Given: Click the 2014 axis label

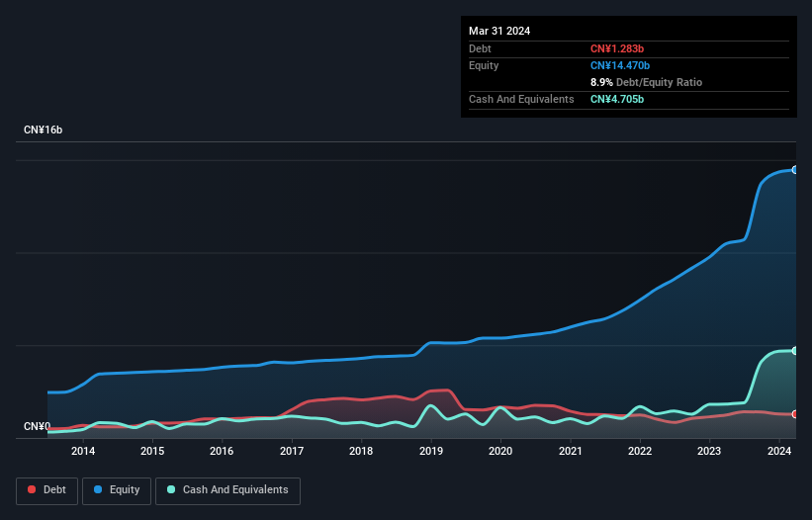Looking at the screenshot, I should 83,451.
